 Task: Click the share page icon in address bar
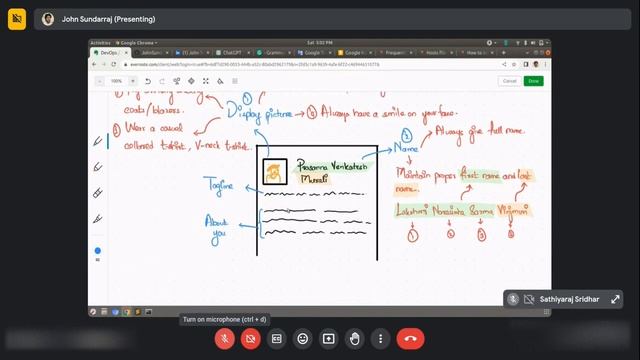coord(504,64)
